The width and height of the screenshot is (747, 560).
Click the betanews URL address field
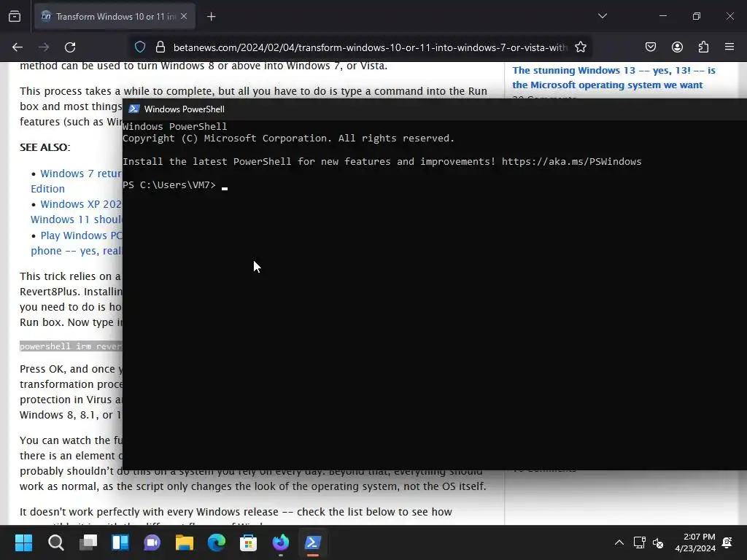(x=370, y=47)
